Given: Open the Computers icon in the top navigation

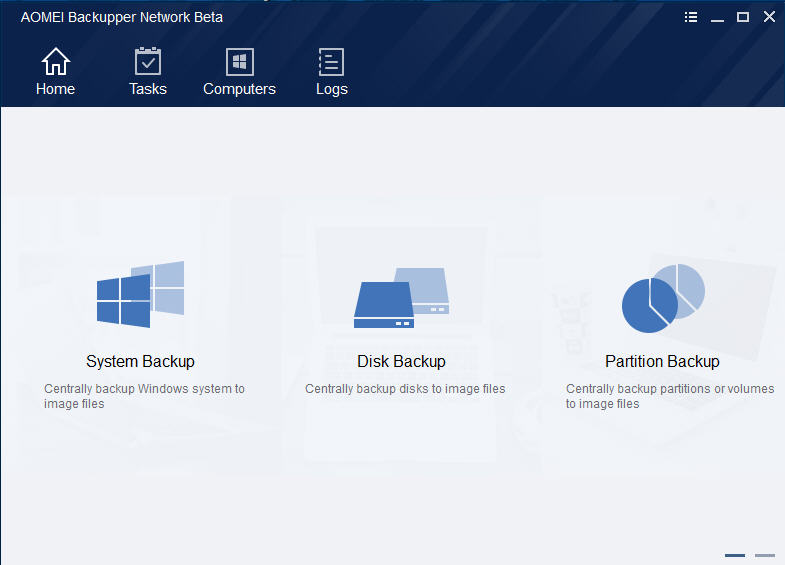Looking at the screenshot, I should point(239,62).
